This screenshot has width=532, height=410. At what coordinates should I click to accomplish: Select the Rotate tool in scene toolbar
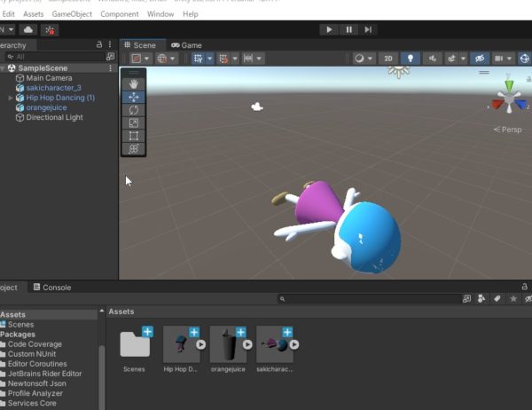[x=133, y=110]
